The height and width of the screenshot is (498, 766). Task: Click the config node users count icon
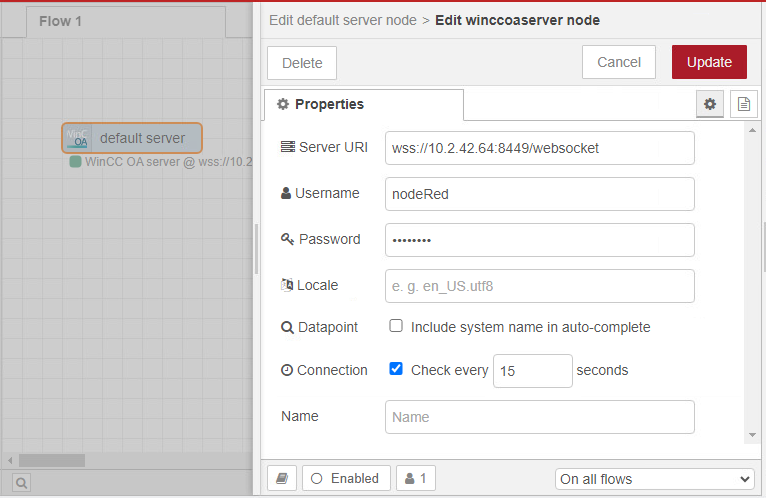(415, 478)
